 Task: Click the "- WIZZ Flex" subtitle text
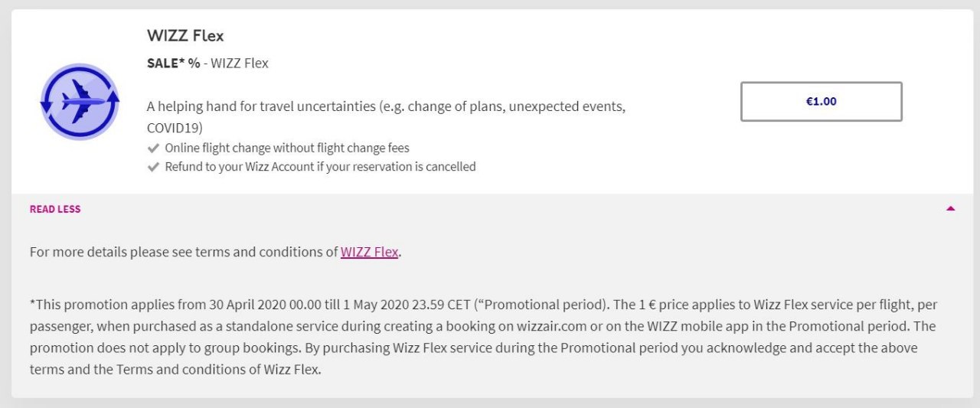[x=237, y=64]
